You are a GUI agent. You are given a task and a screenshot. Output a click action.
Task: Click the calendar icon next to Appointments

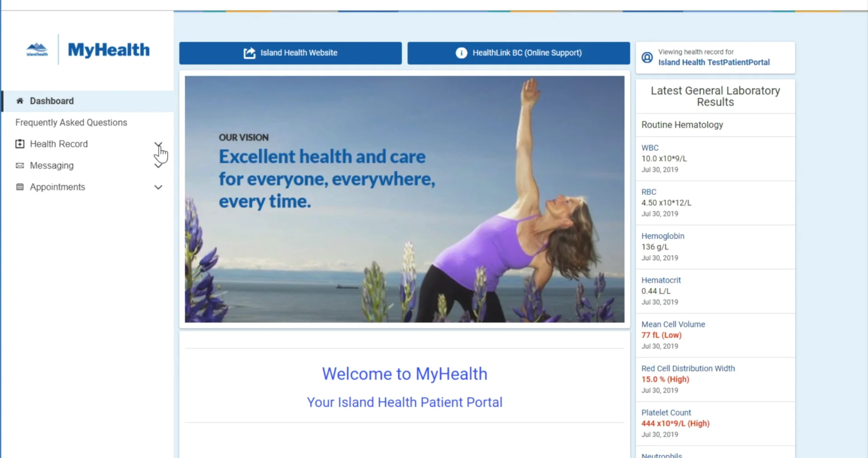click(x=19, y=186)
